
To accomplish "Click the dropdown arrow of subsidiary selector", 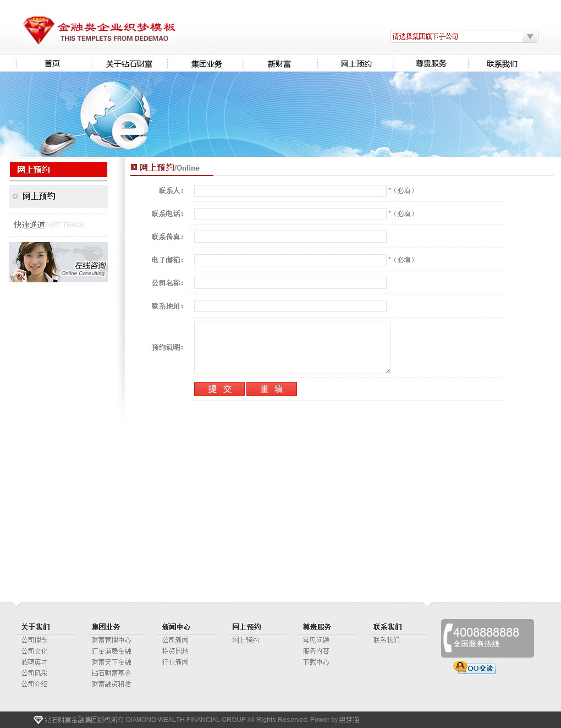I will 530,36.
